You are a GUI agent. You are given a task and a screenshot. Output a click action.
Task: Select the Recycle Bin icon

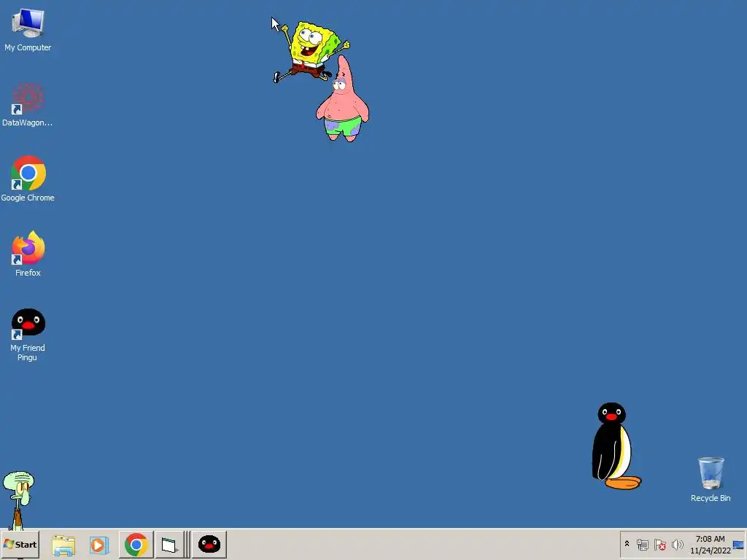coord(711,479)
